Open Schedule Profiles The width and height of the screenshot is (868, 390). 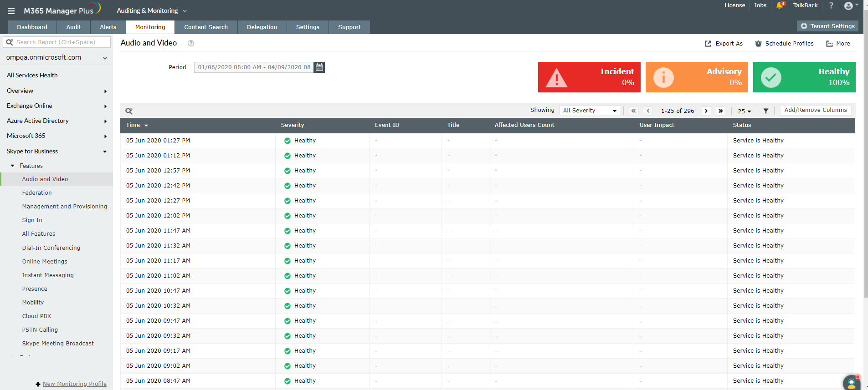pyautogui.click(x=784, y=44)
